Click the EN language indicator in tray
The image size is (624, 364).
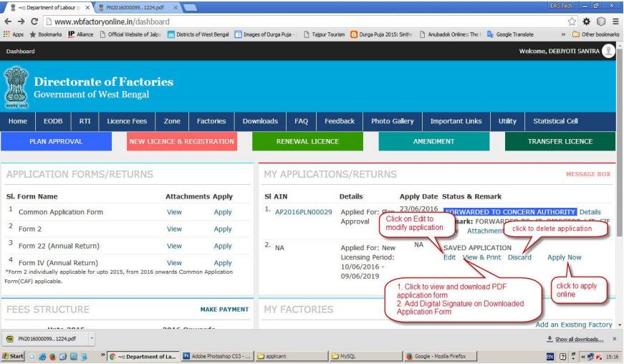coord(550,357)
